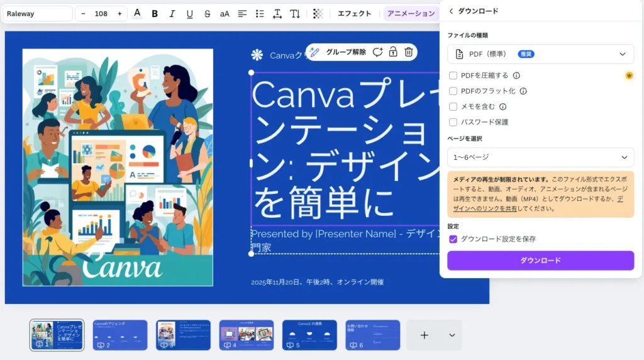Enable the パスワード保護 checkbox
This screenshot has height=360, width=644.
(453, 123)
